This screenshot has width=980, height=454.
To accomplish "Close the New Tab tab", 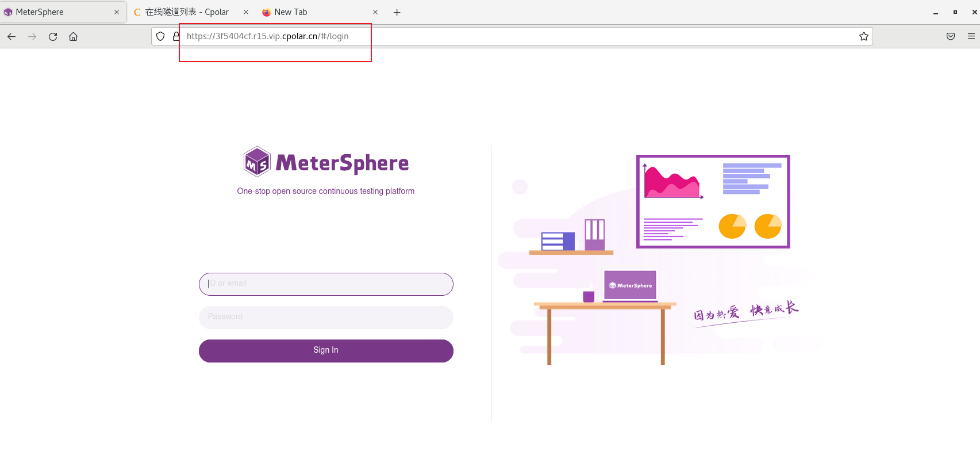I will pyautogui.click(x=375, y=12).
